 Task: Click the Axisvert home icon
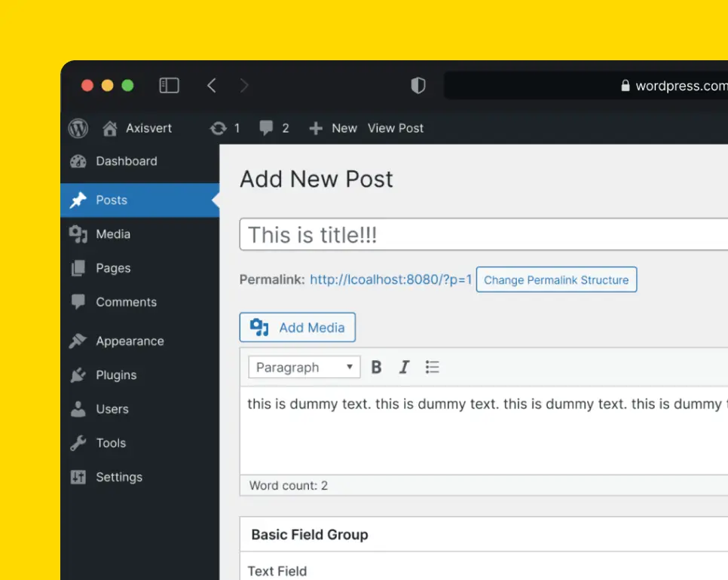[x=110, y=128]
